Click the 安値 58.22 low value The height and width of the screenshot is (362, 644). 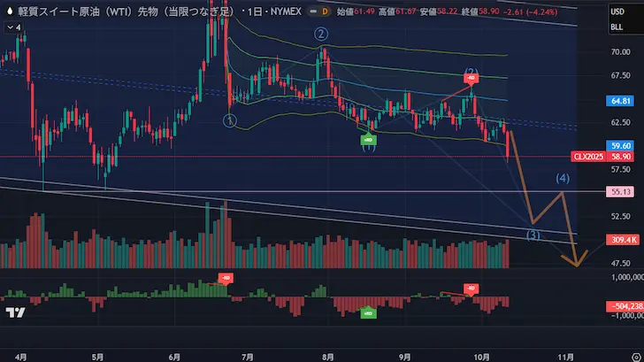tap(438, 12)
